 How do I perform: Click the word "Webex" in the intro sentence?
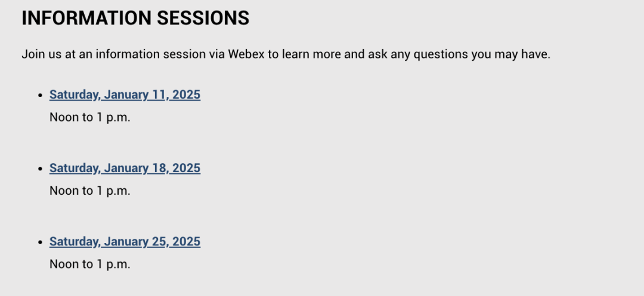tap(246, 54)
